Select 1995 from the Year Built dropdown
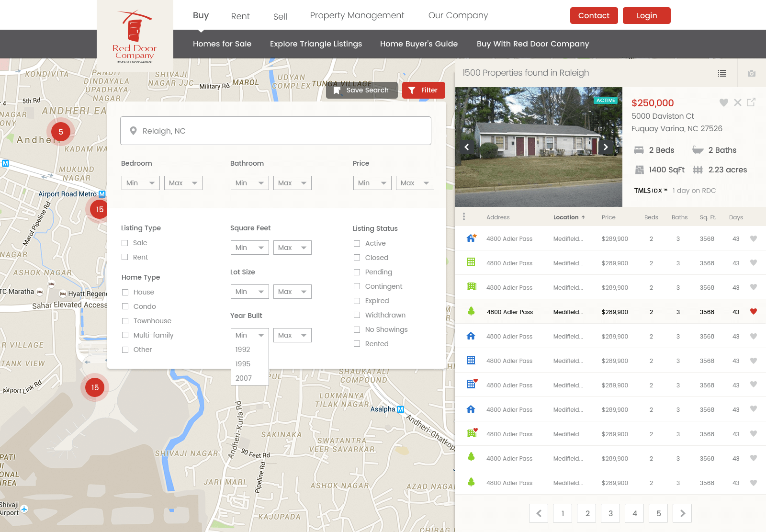 click(x=243, y=363)
